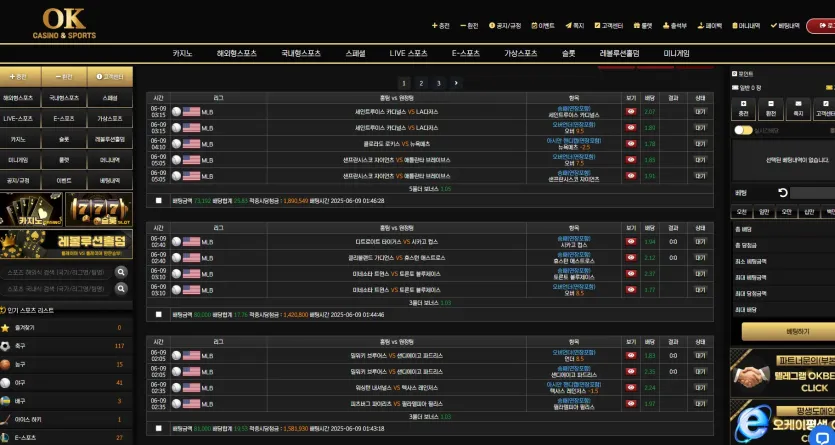Open 쪽지 paper-plane messages in header
The height and width of the screenshot is (445, 835).
coord(575,26)
